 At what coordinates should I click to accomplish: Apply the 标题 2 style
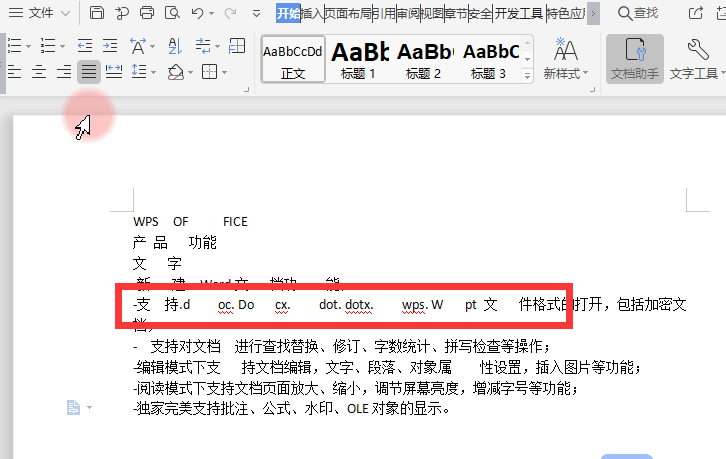(424, 60)
